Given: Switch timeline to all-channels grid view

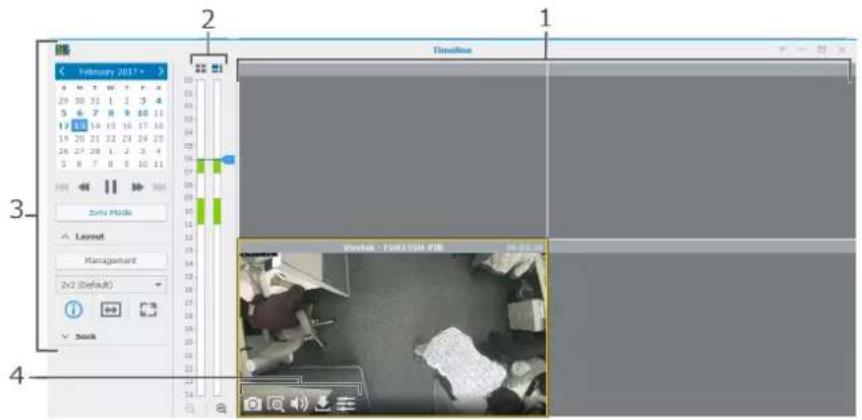Looking at the screenshot, I should click(201, 69).
